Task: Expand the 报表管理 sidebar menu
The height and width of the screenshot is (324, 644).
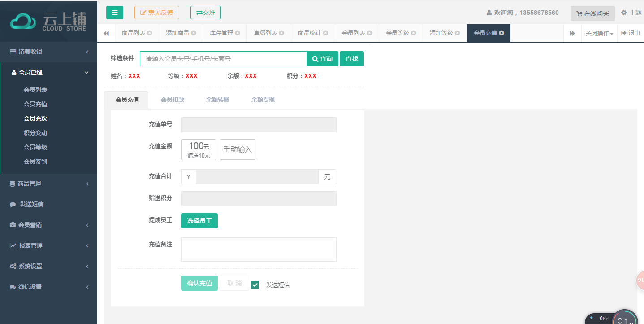Action: coord(48,245)
